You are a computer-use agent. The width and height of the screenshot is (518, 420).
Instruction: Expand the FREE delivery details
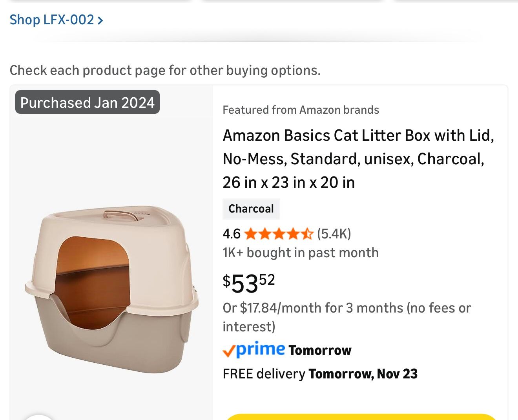[x=320, y=374]
